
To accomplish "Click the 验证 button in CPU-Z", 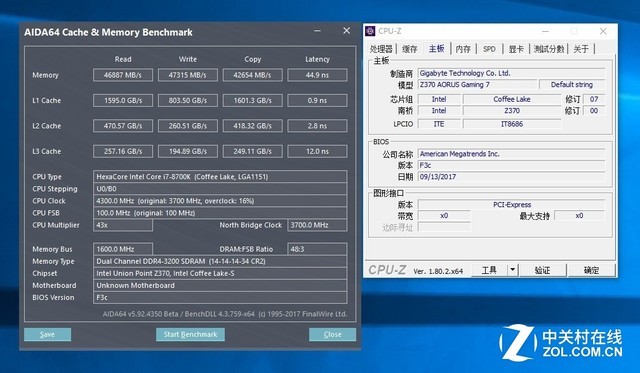I will click(x=542, y=270).
